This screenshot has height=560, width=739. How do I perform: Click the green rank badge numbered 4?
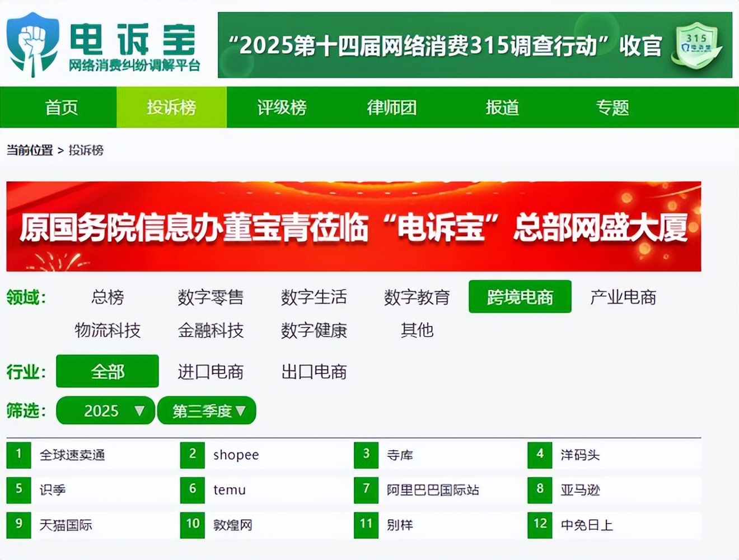540,455
